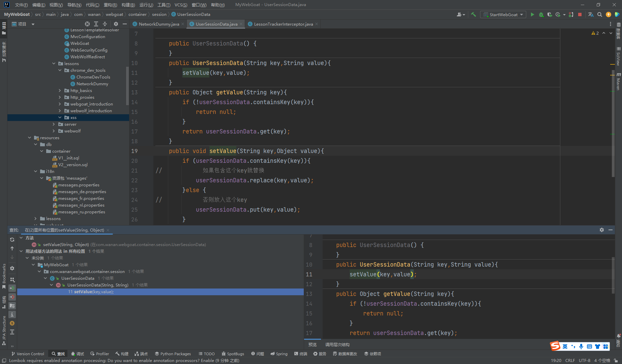Run with profiler icon in toolbar
This screenshot has height=364, width=622.
(x=558, y=14)
